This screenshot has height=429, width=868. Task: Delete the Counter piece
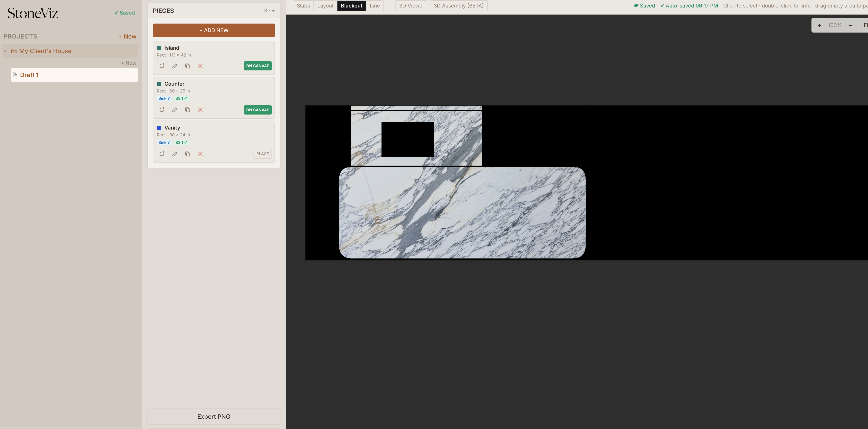pos(200,110)
